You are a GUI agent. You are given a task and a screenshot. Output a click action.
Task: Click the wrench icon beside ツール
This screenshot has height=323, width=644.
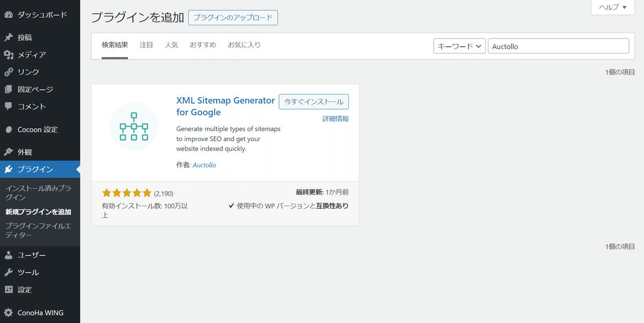pos(9,273)
